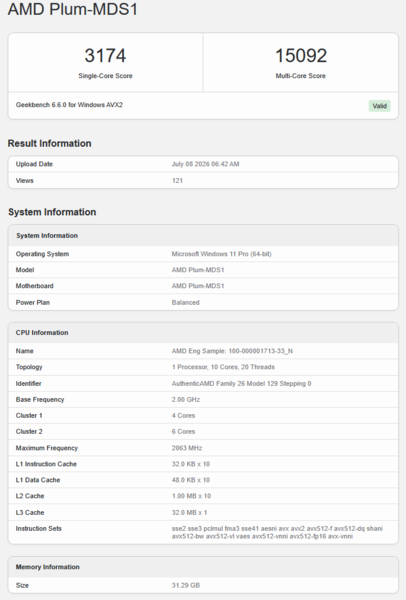Image resolution: width=406 pixels, height=600 pixels.
Task: Select L3 Cache value 32.0 MB x 1
Action: 189,513
